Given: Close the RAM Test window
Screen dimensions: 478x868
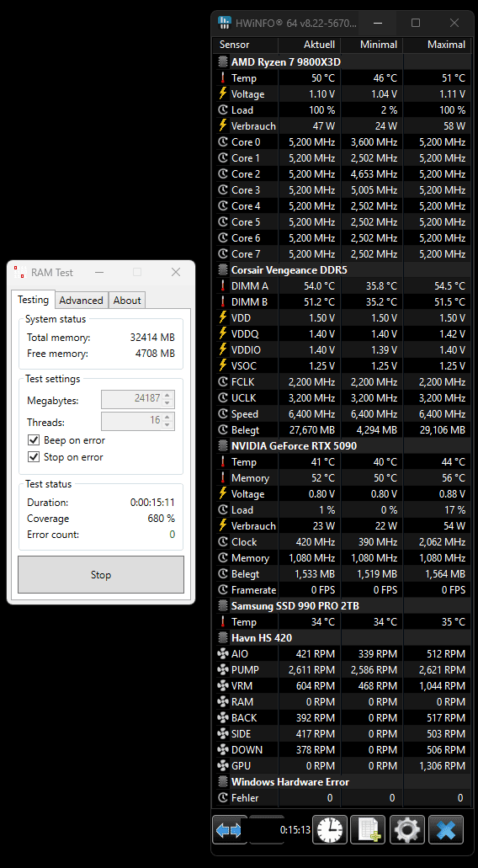Looking at the screenshot, I should click(175, 272).
